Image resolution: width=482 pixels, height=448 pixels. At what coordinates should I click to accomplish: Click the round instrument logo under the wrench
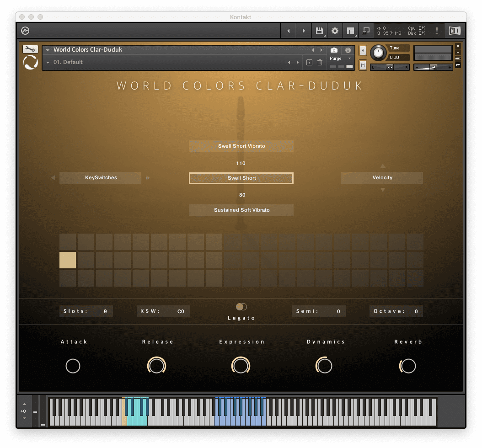(x=31, y=62)
